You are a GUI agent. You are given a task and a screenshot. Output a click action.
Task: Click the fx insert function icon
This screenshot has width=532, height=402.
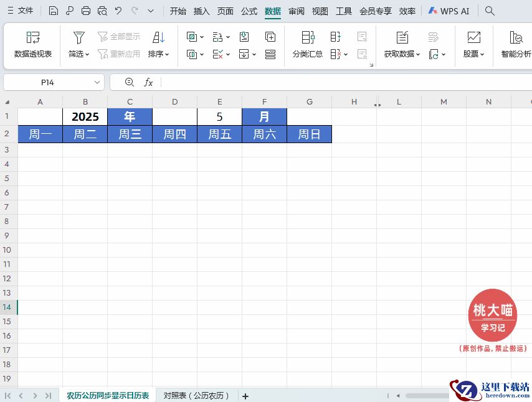coord(148,82)
